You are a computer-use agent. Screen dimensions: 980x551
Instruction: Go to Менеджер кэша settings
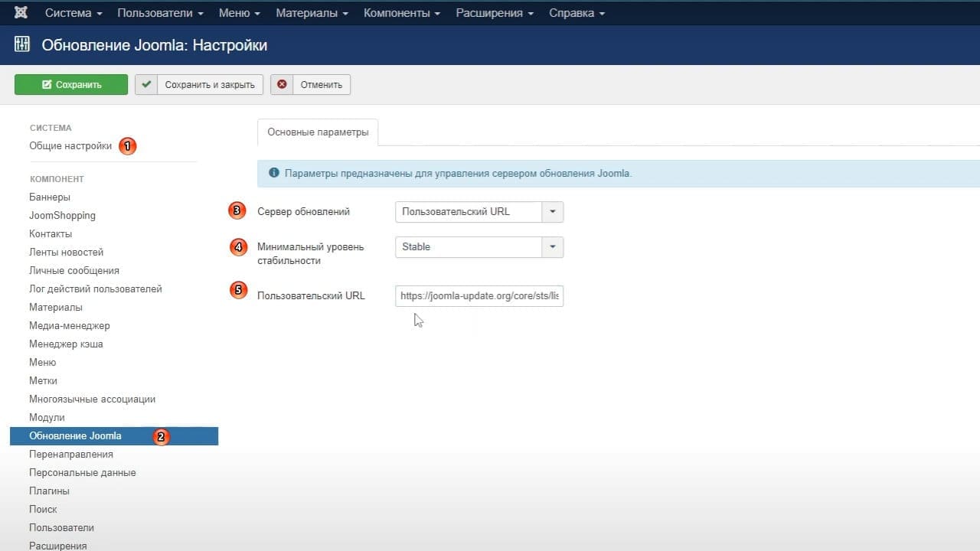(x=66, y=344)
